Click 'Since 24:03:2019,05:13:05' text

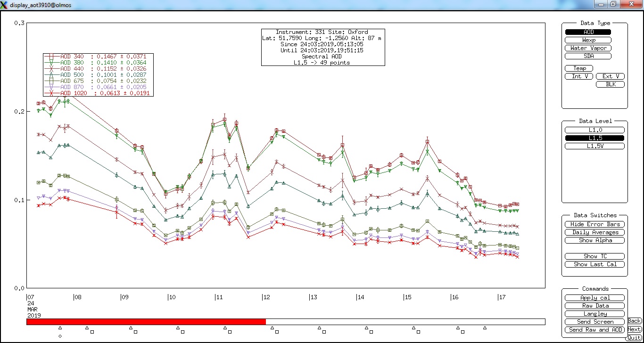click(322, 44)
